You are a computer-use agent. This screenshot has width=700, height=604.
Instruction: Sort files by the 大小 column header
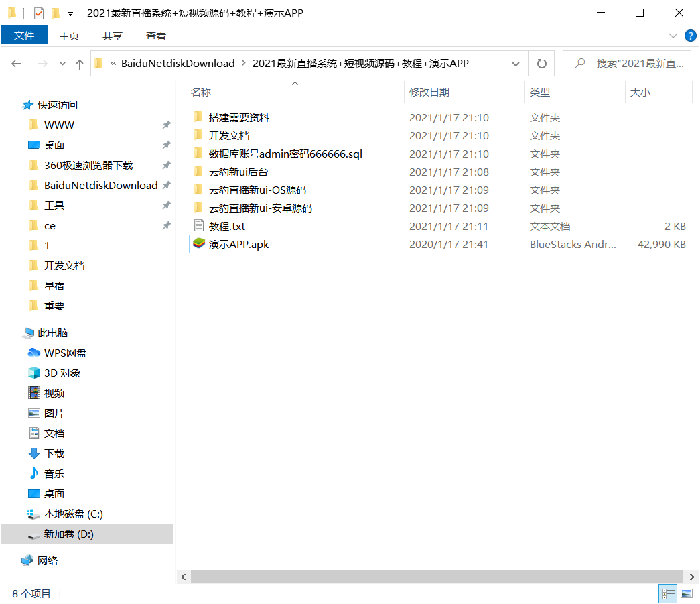click(x=640, y=92)
